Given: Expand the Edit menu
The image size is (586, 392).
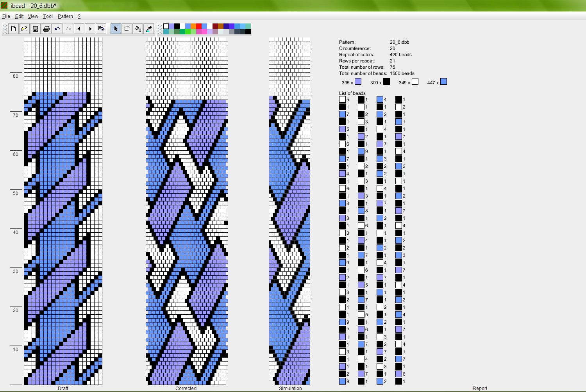Looking at the screenshot, I should coord(19,16).
